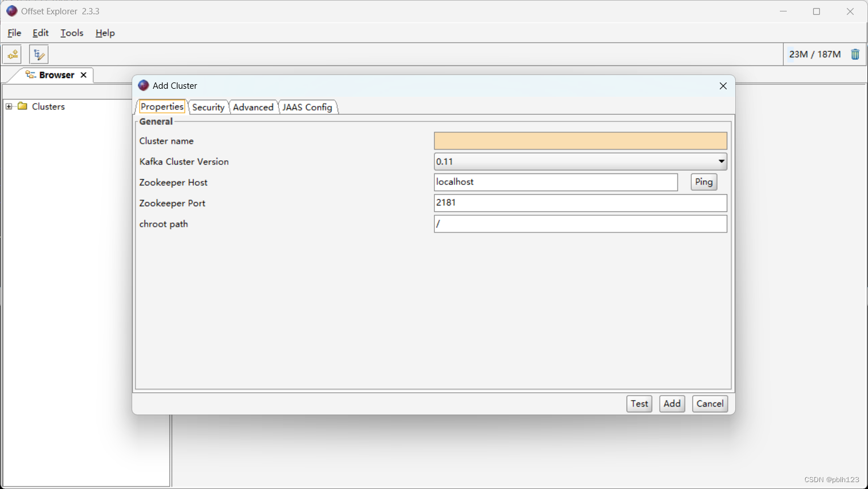The image size is (868, 489).
Task: Click the chroot path label
Action: click(x=164, y=224)
